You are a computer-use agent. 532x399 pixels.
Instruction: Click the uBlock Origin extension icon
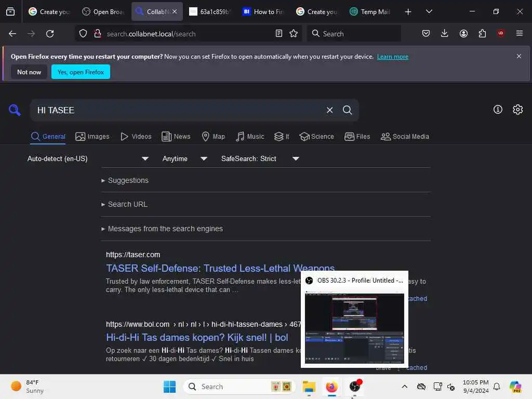click(501, 33)
